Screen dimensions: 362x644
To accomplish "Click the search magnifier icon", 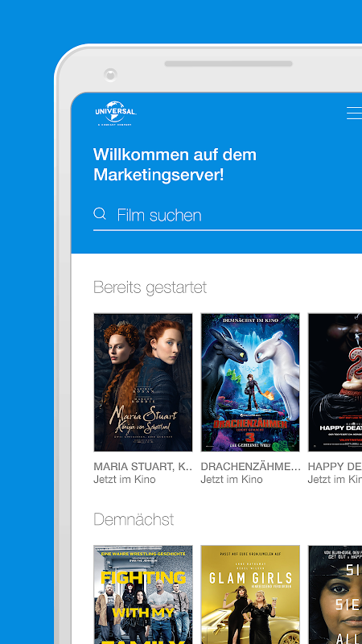I will pos(100,213).
